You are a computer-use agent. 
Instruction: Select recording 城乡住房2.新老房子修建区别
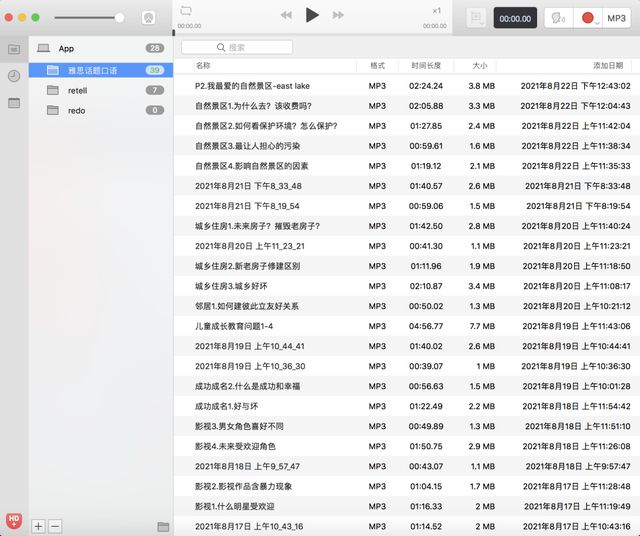[407, 266]
